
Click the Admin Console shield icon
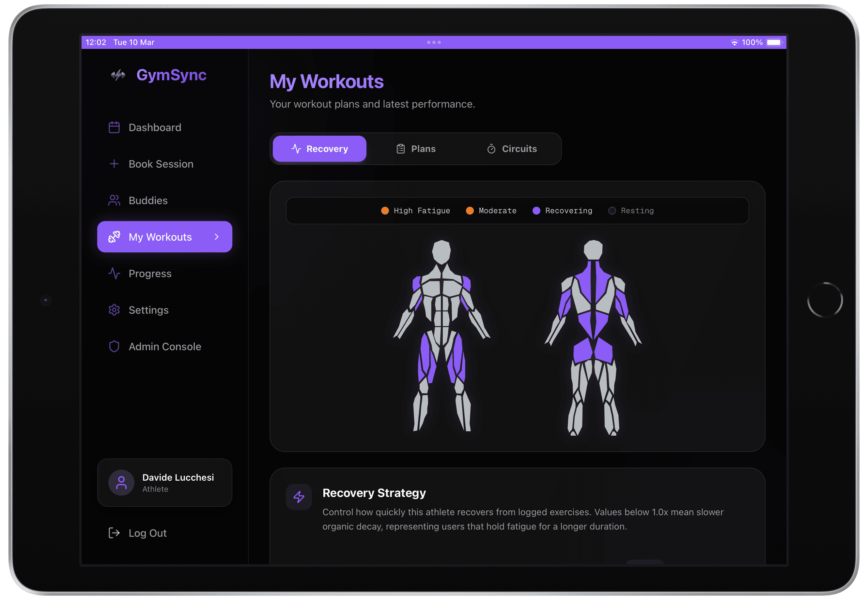tap(114, 346)
